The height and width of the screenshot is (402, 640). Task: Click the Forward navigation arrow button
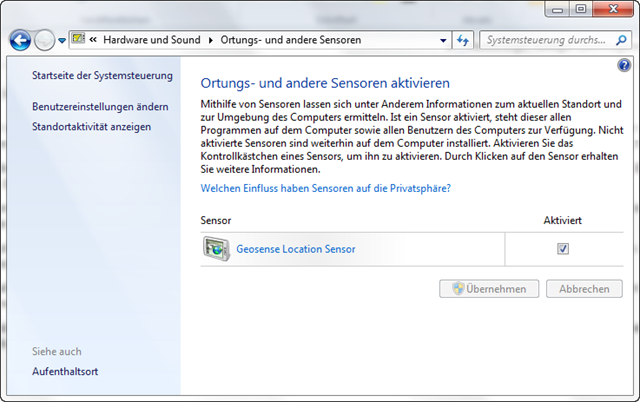pos(45,40)
